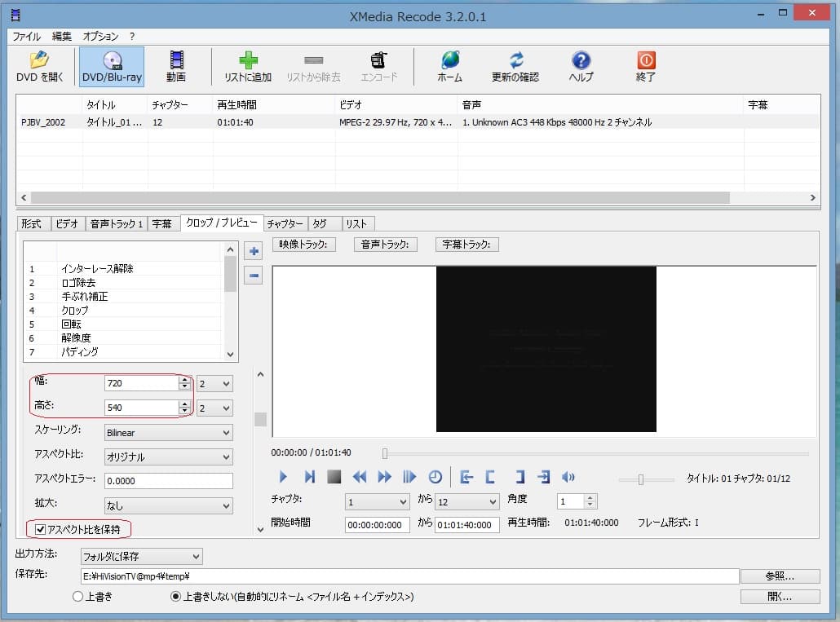Open the オプション menu
The image size is (840, 622).
point(100,37)
